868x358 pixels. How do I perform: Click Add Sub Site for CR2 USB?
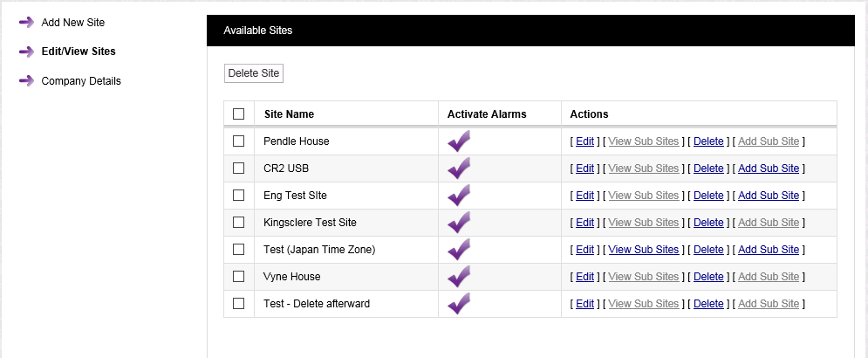(x=768, y=169)
